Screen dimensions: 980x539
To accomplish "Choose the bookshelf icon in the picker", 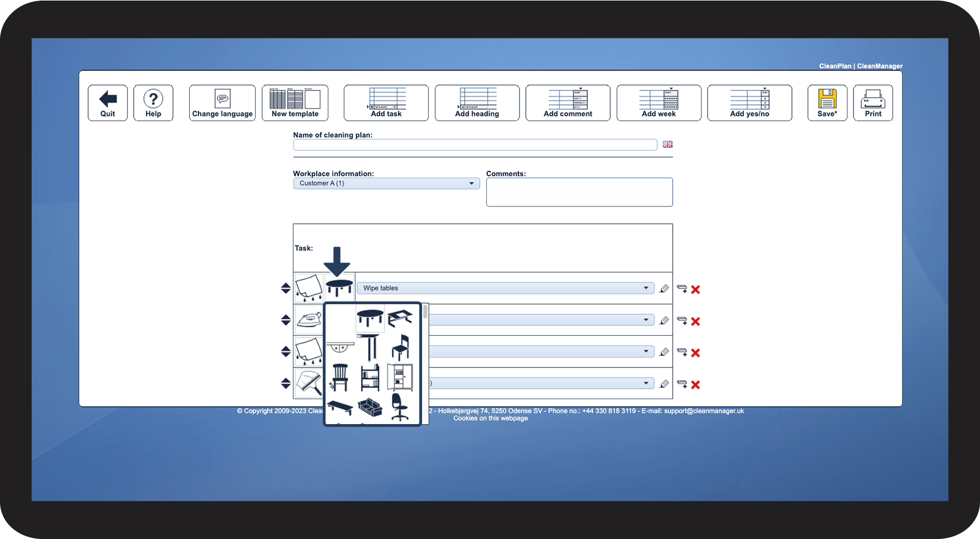I will click(370, 377).
